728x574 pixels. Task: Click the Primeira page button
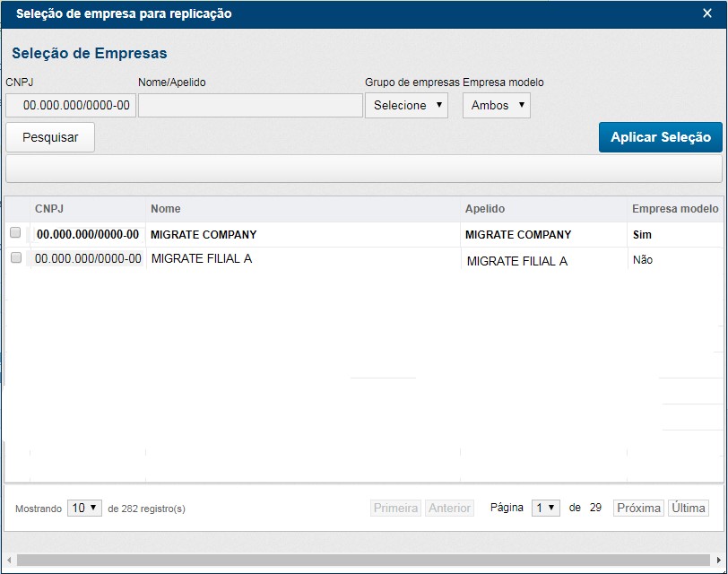pos(395,508)
